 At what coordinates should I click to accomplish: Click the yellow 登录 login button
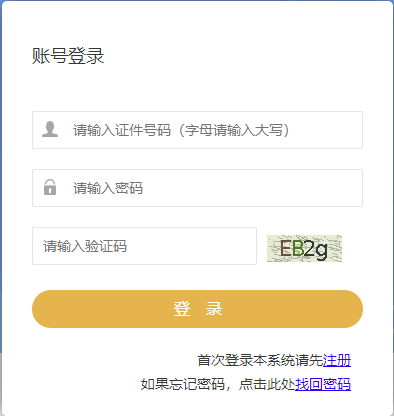[197, 309]
